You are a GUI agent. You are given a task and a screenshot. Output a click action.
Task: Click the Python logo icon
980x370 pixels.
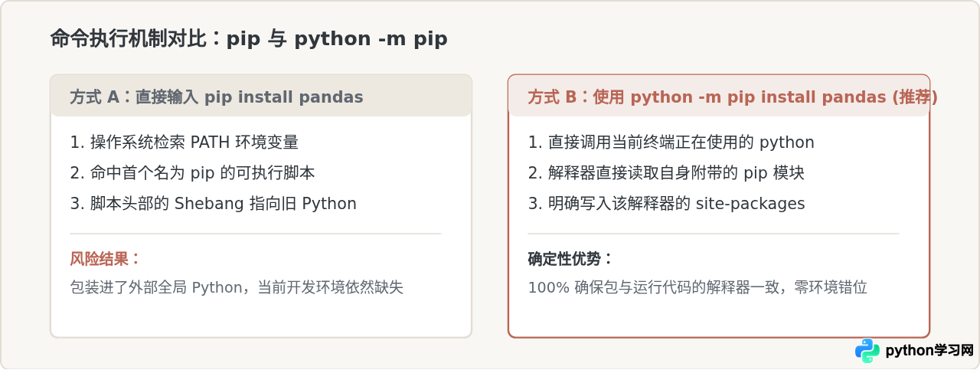(867, 351)
